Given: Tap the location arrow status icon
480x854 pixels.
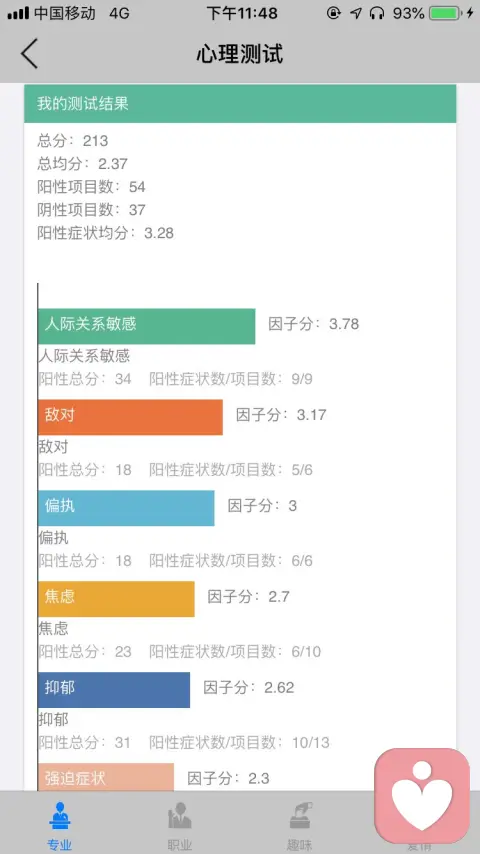Looking at the screenshot, I should [x=356, y=13].
